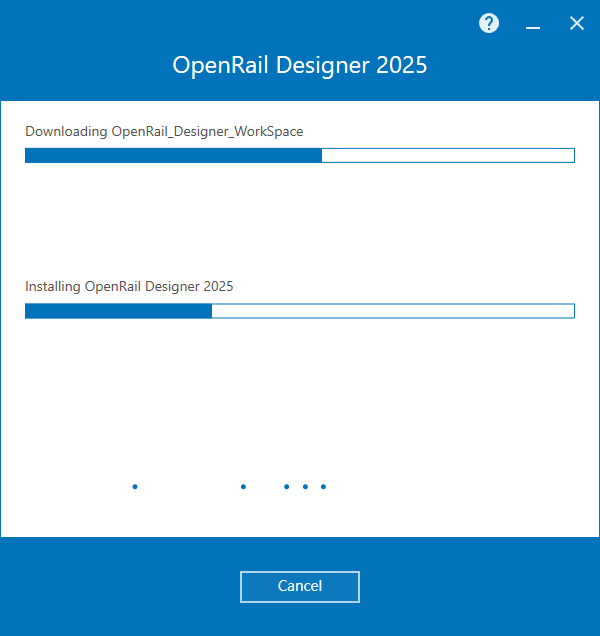Click the empty part of the install progress bar
This screenshot has height=636, width=600.
coord(393,311)
